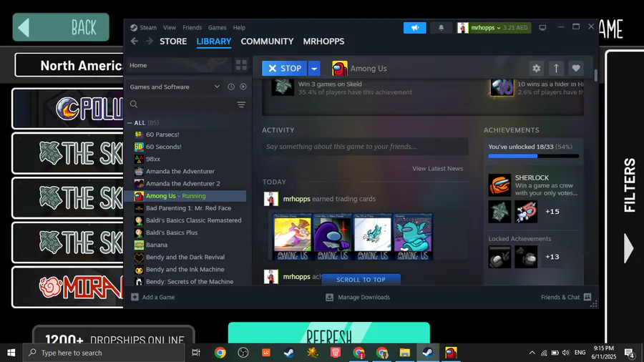
Task: Switch to the STORE tab
Action: coord(173,41)
